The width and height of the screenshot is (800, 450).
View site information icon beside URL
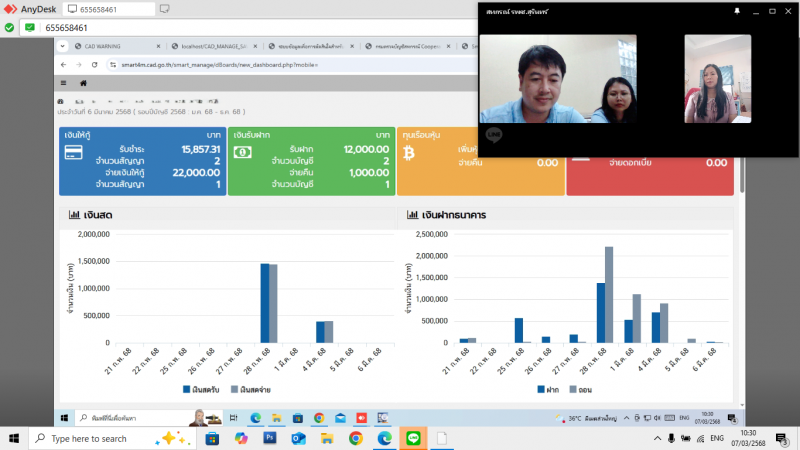113,65
